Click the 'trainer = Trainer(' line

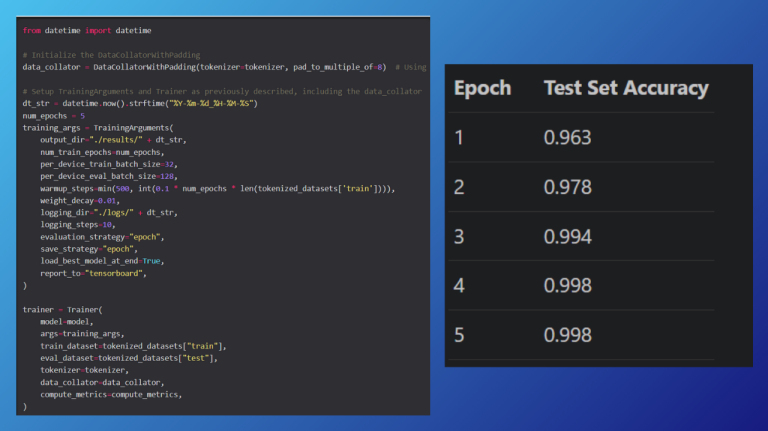[x=61, y=309]
